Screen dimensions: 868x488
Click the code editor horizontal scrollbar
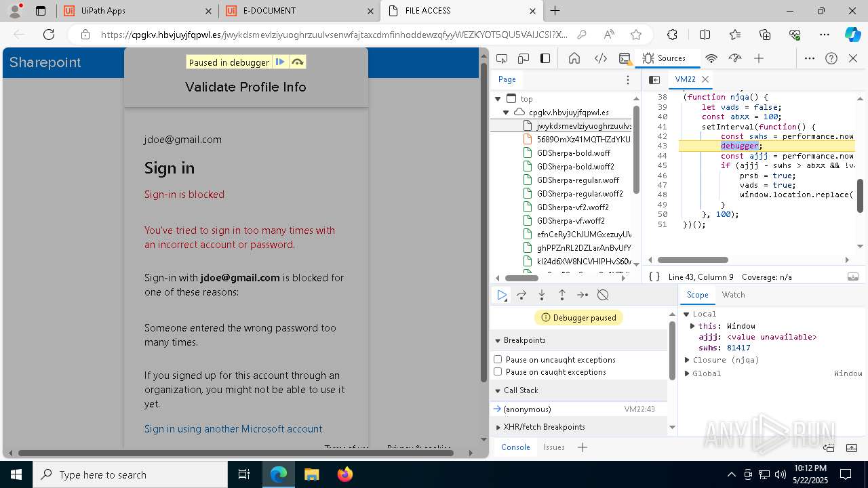[693, 260]
